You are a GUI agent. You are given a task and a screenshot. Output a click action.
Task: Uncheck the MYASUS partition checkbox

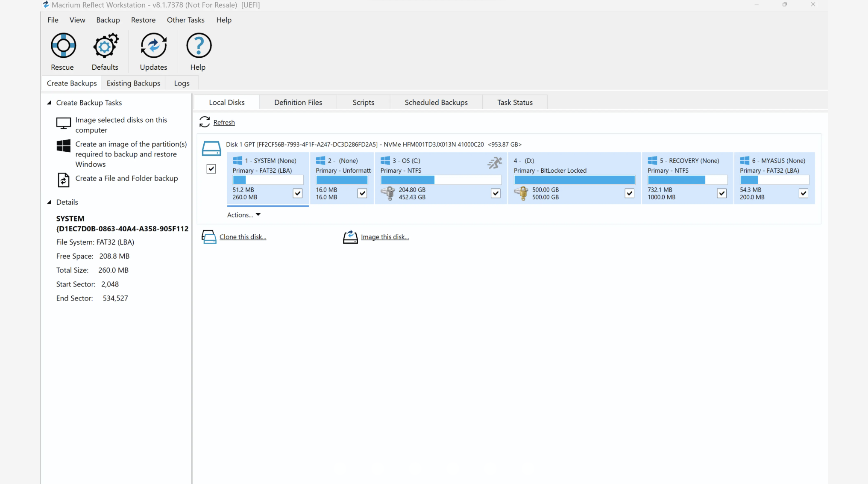(x=803, y=193)
